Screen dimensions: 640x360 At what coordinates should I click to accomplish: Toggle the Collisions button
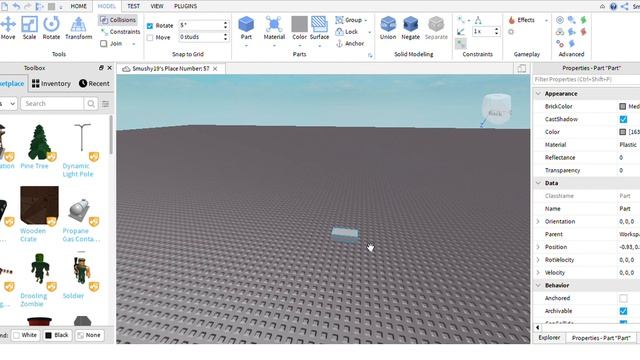(118, 20)
